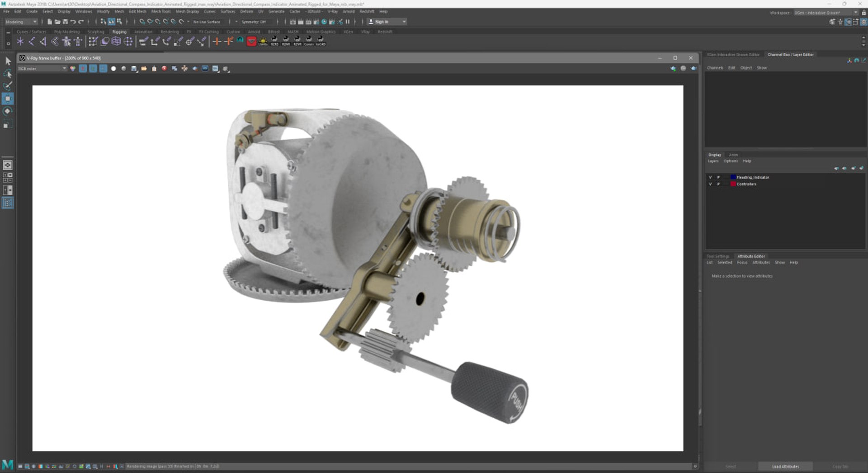Toggle playback P of Controllers layer
Screen dimensions: 868x473
(x=718, y=184)
